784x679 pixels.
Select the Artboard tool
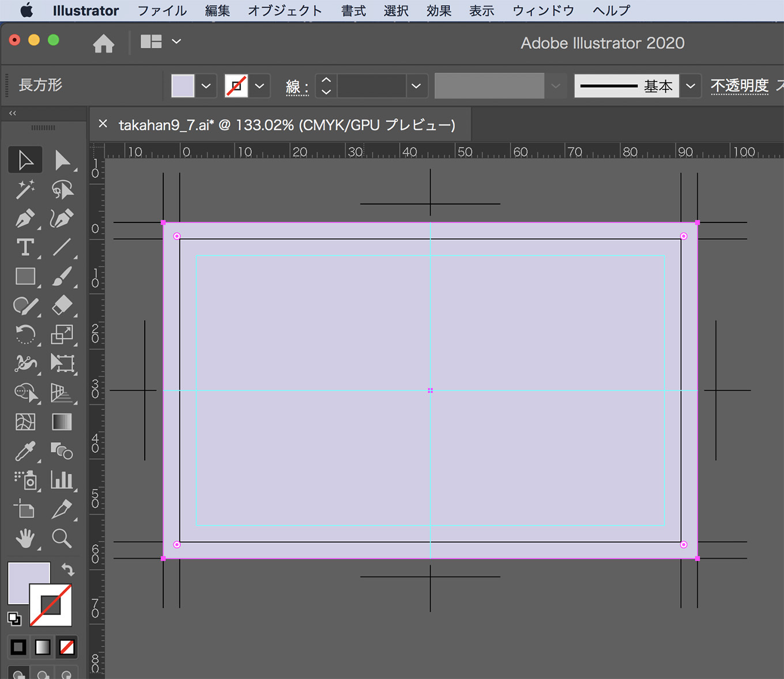pyautogui.click(x=25, y=509)
